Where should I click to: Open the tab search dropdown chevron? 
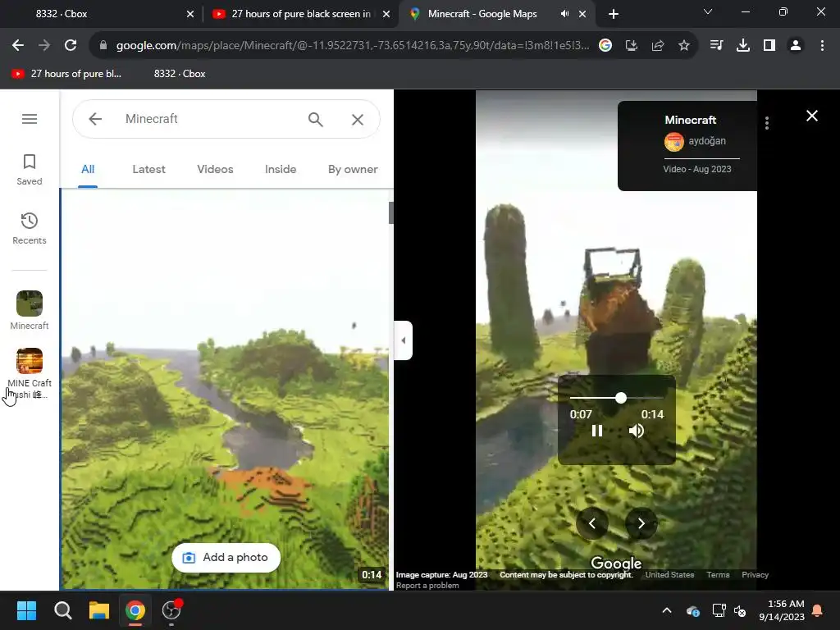(x=708, y=11)
